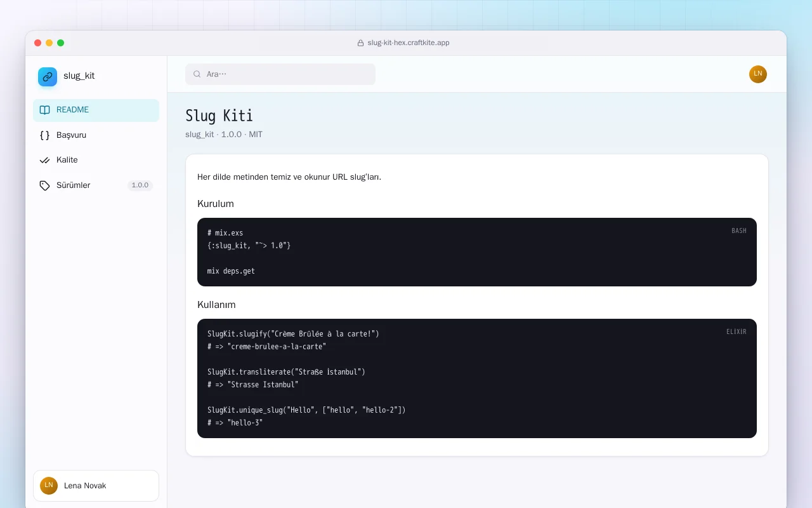812x508 pixels.
Task: Focus the Ara search field
Action: [x=280, y=74]
